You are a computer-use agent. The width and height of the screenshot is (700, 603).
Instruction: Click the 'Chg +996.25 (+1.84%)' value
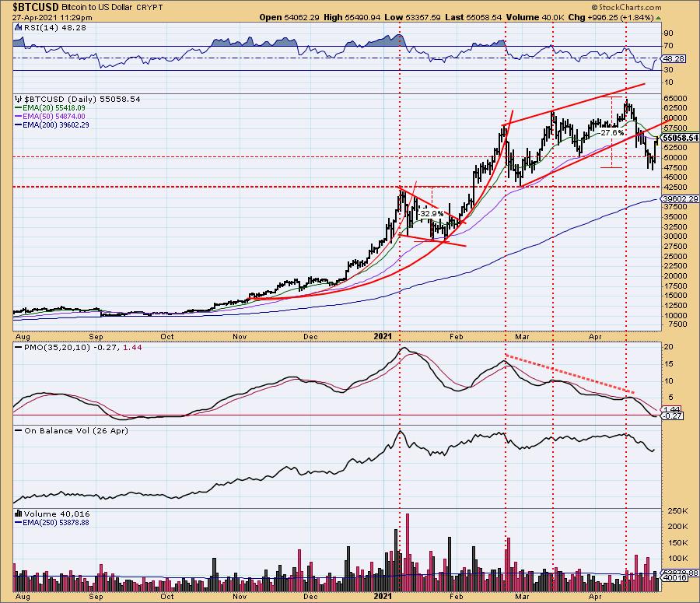(x=611, y=17)
